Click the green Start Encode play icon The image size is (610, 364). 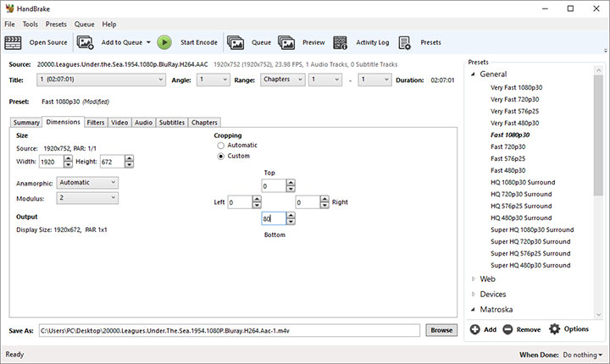[x=164, y=42]
